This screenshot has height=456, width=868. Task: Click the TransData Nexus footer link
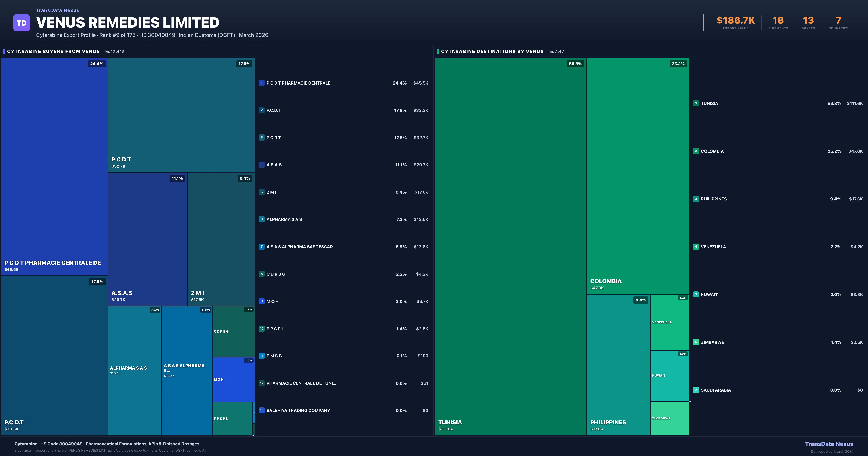(x=829, y=444)
